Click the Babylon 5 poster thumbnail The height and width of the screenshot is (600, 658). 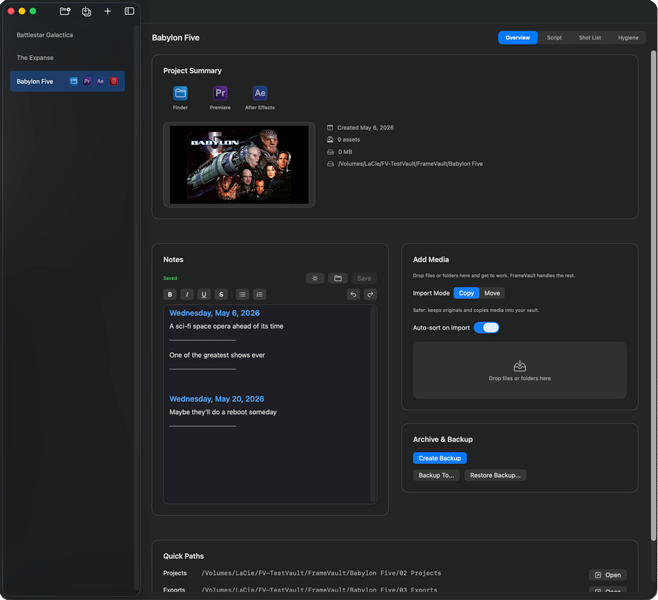[x=239, y=165]
